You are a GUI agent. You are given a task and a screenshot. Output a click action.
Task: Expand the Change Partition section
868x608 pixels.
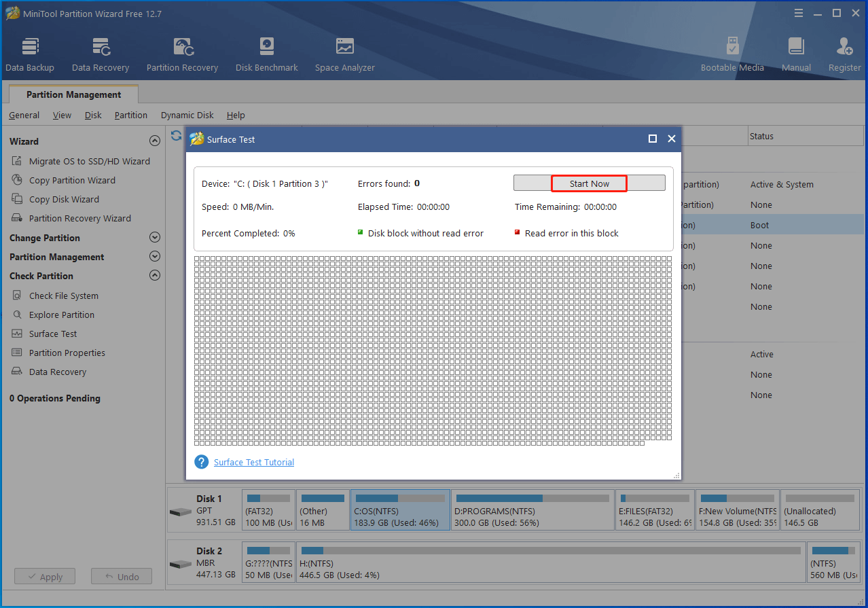click(x=155, y=238)
